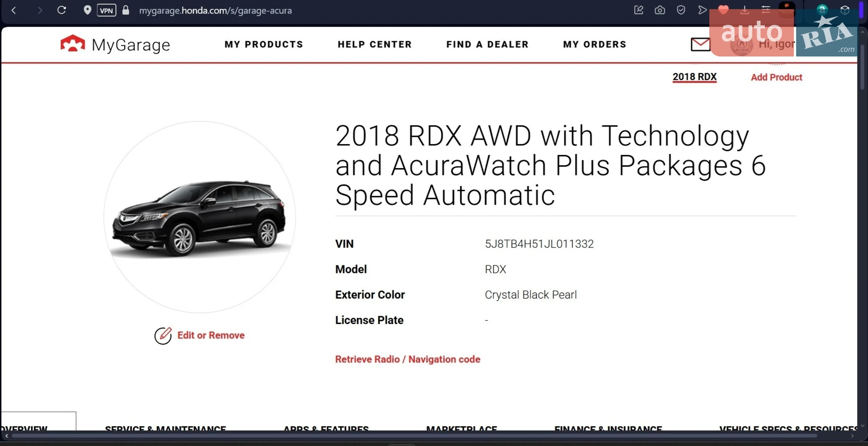
Task: Open the teal account avatar icon
Action: point(822,9)
